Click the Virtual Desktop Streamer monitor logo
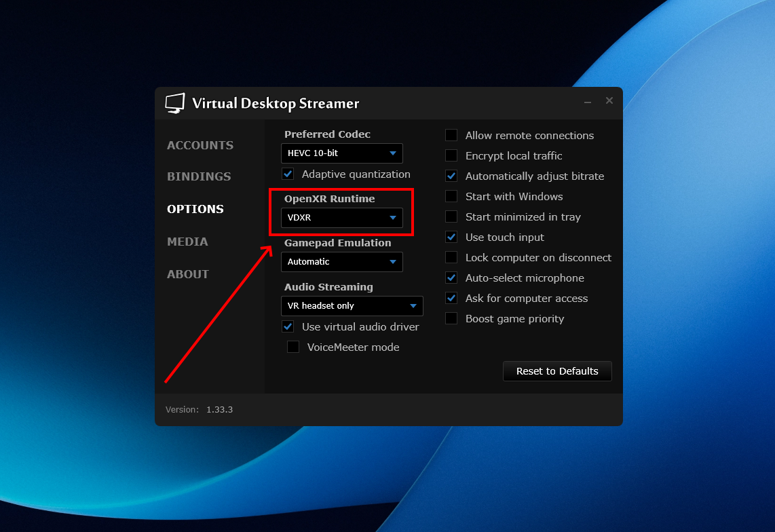Screen dimensions: 775x532 pos(174,103)
